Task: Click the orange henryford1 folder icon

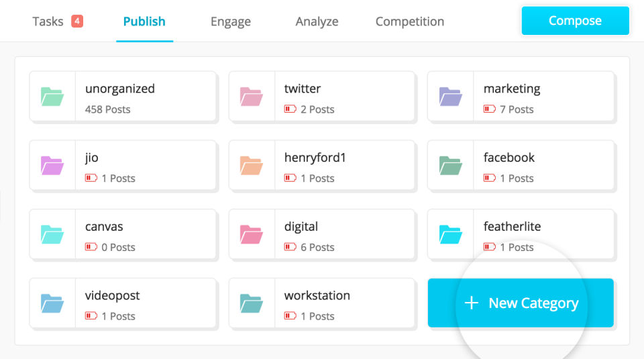Action: click(252, 166)
